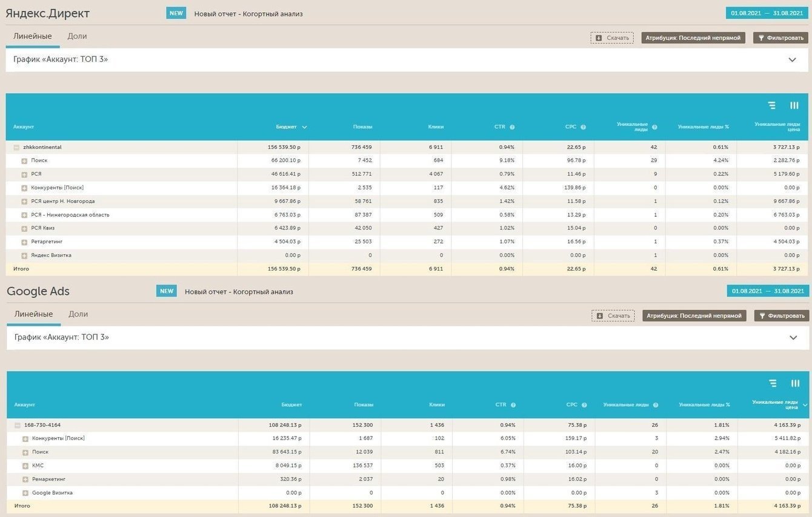Toggle sort arrow on Google Ads Уникальные лиды цена
812x517 pixels.
[805, 405]
